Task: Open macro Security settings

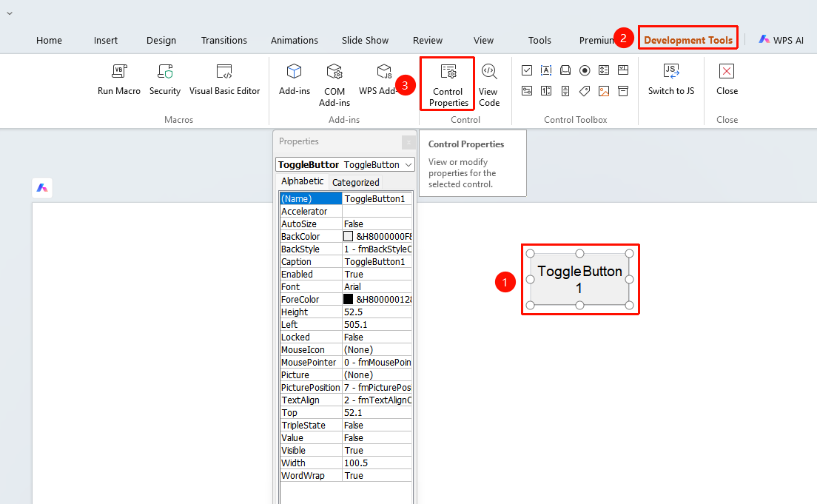Action: [x=164, y=79]
